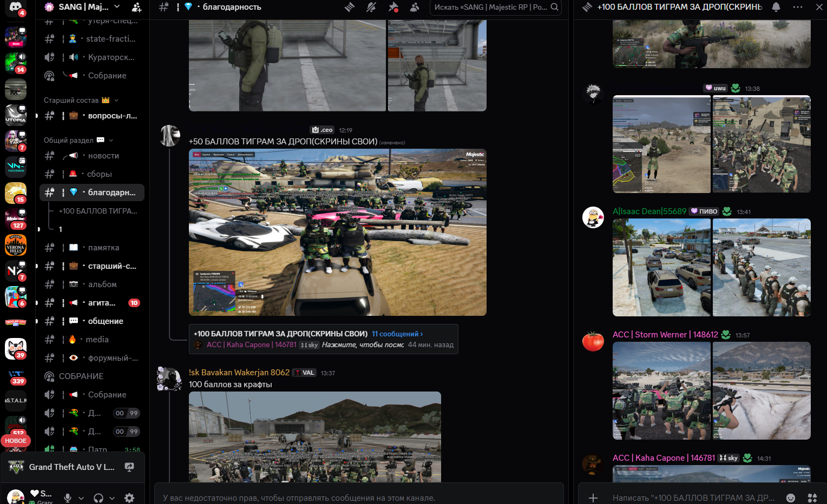
Task: Open Isaac Dean's parking lot screenshot
Action: tap(661, 268)
